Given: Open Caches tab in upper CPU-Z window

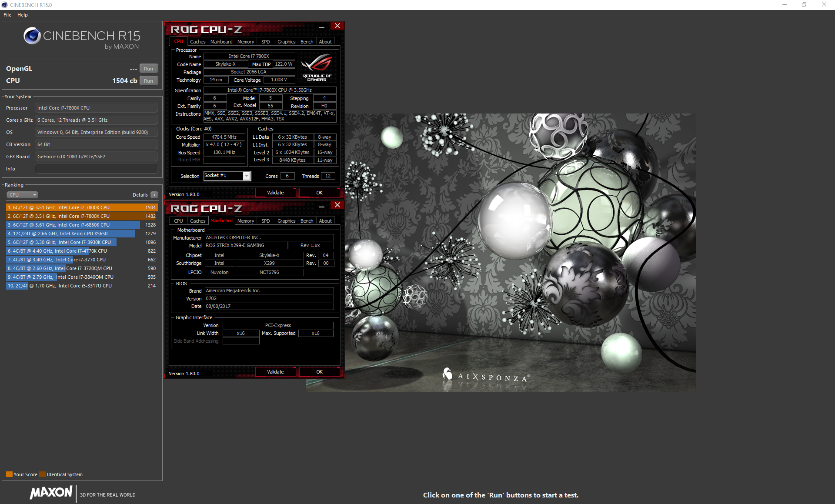Looking at the screenshot, I should click(x=197, y=42).
